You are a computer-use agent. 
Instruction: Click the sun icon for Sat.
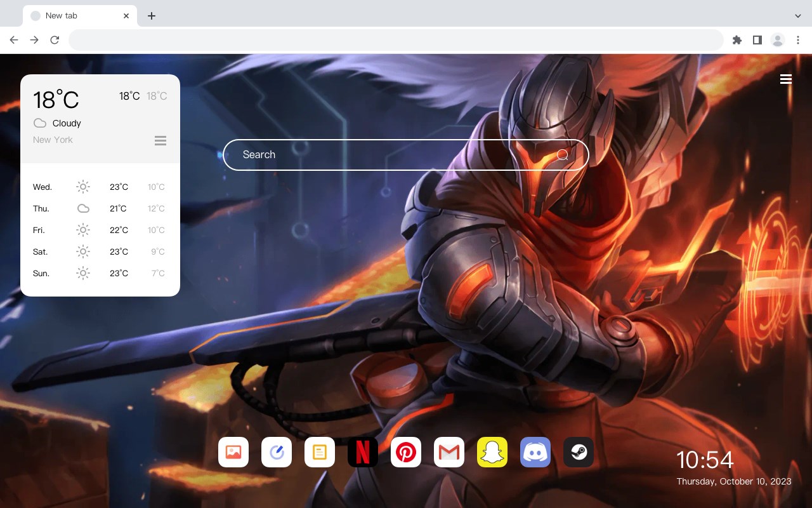(83, 251)
